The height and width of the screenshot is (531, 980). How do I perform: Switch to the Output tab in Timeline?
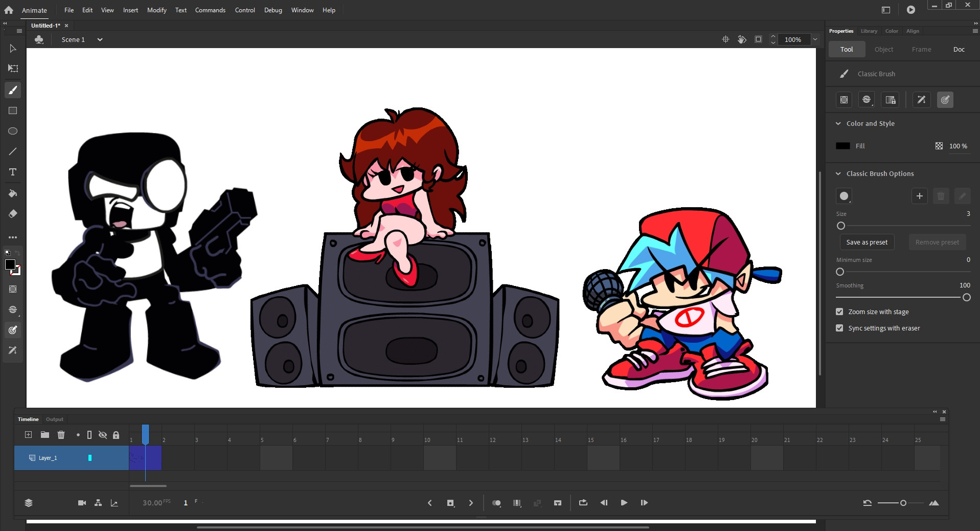point(54,419)
